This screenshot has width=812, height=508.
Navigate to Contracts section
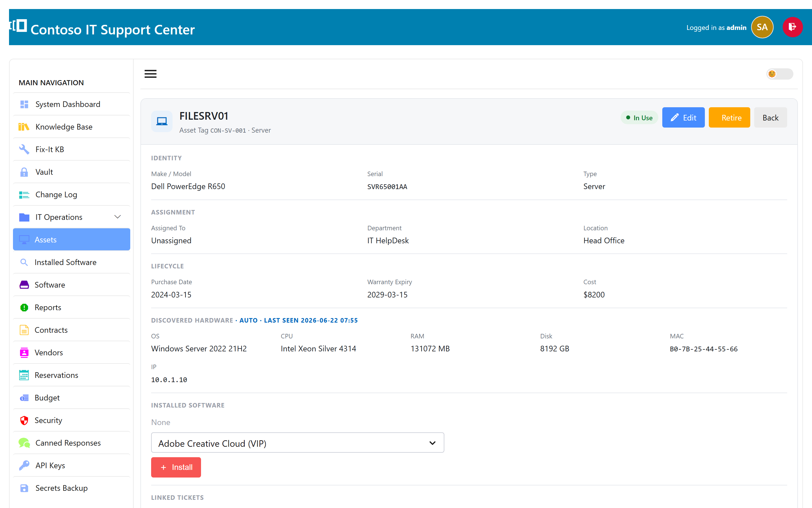71,330
